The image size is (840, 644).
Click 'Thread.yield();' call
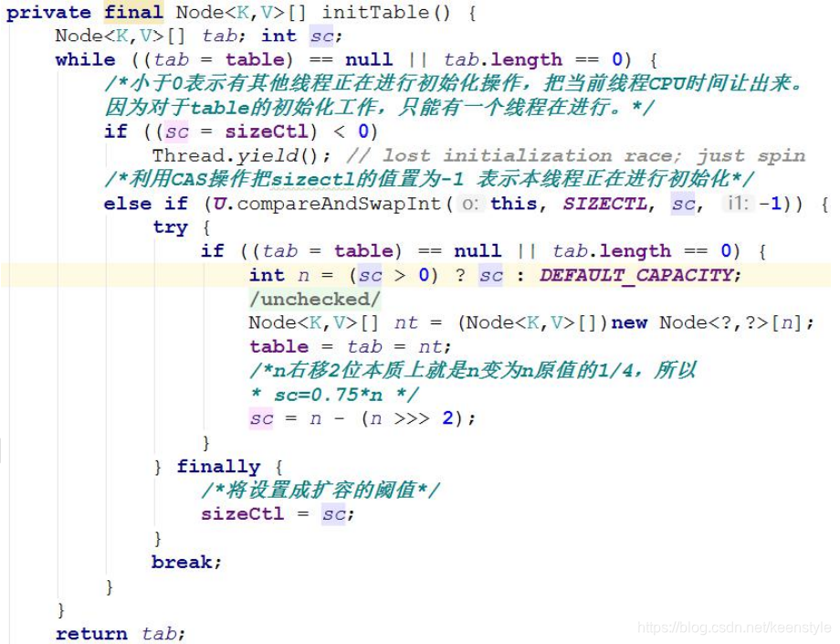click(x=242, y=156)
